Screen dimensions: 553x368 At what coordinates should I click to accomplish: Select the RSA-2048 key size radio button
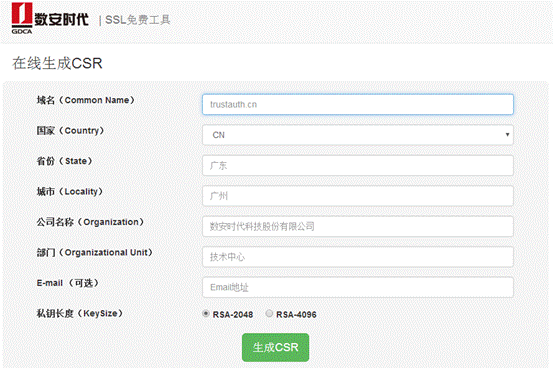point(206,313)
